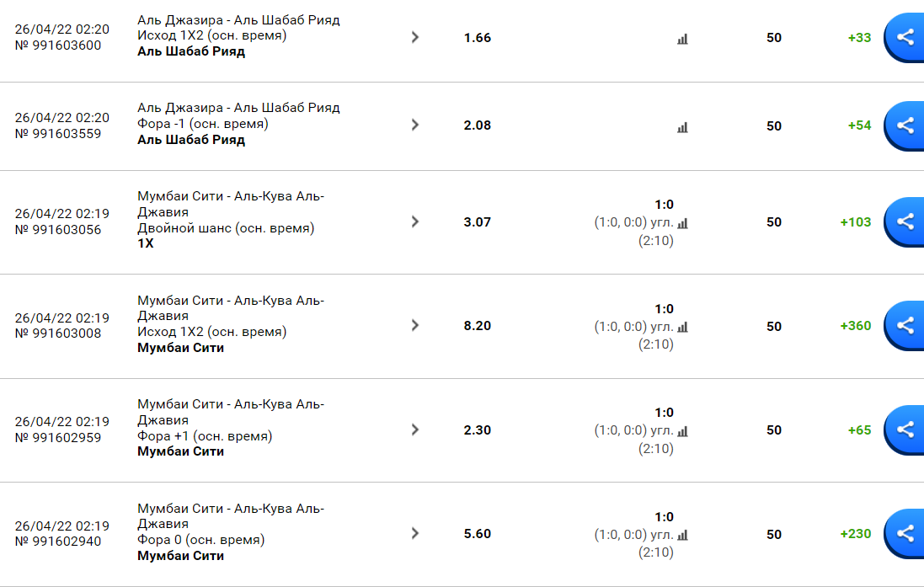This screenshot has width=924, height=587.
Task: Share bet №991602940 with odds 5.60
Action: coord(905,533)
